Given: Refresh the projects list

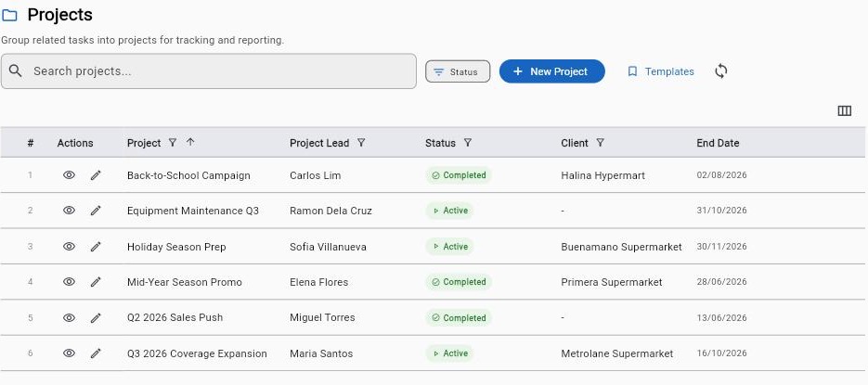Looking at the screenshot, I should coord(720,71).
